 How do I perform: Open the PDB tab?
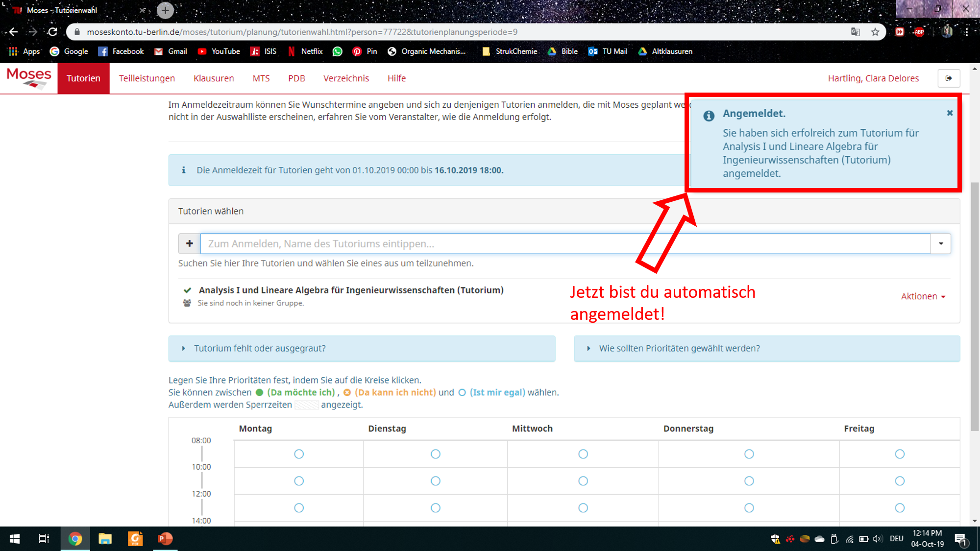point(296,78)
